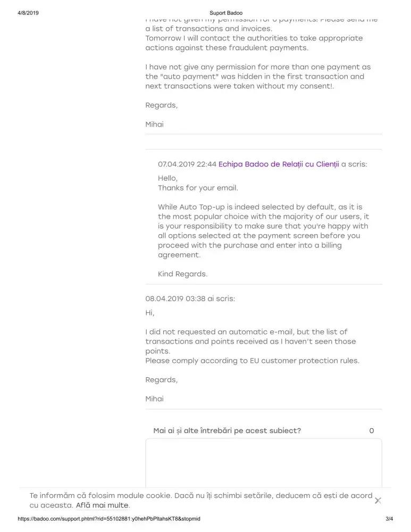Click the character counter showing 0
411x532 pixels.
(372, 431)
